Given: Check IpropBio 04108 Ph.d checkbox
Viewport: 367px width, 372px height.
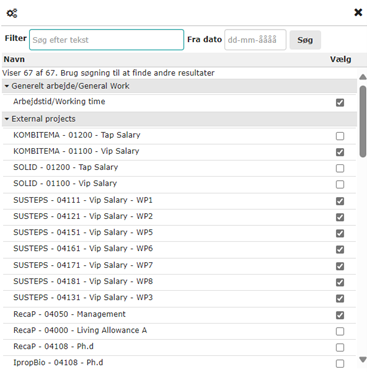Looking at the screenshot, I should (340, 363).
